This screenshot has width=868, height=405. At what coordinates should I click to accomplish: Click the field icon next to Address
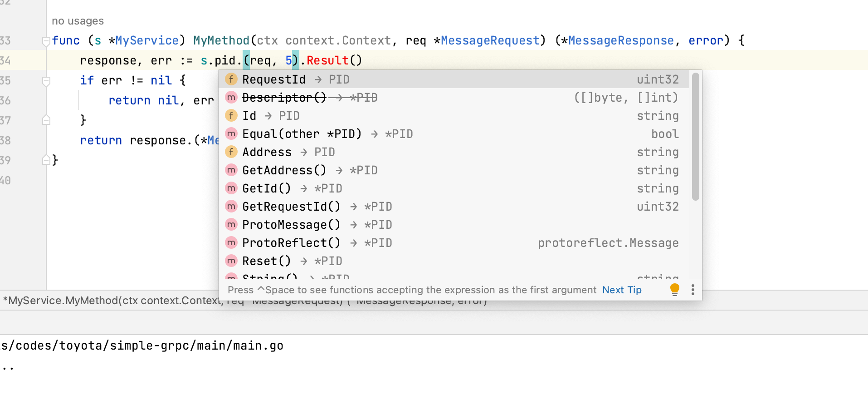[x=231, y=152]
